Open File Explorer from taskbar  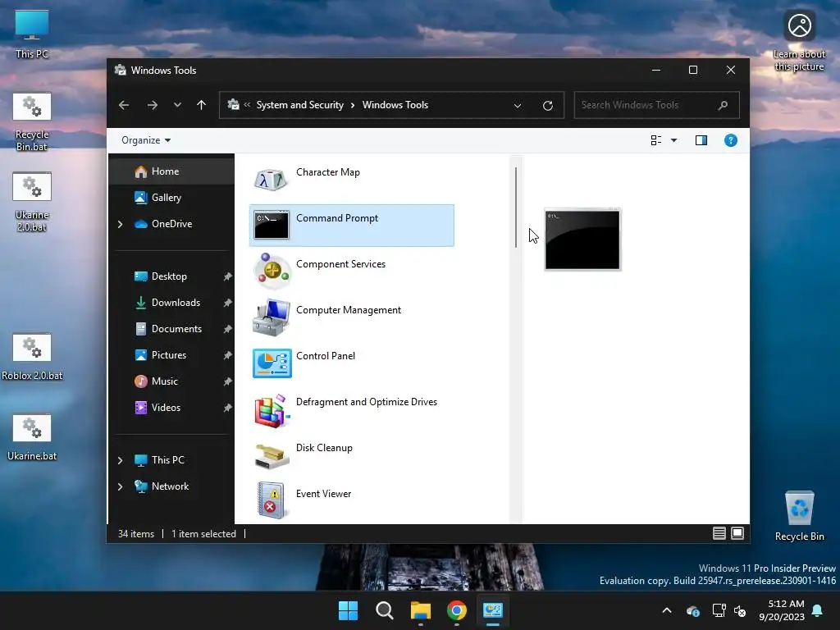pyautogui.click(x=421, y=610)
